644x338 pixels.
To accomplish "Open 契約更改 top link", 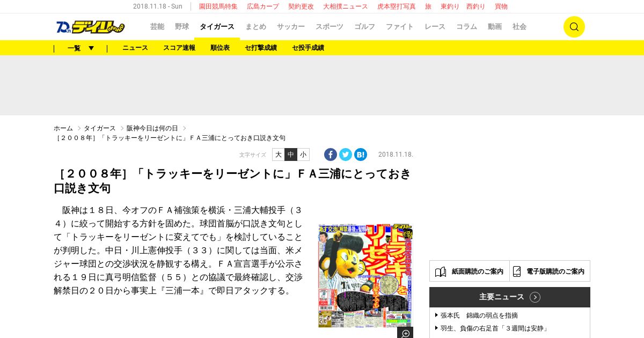I will pyautogui.click(x=301, y=6).
